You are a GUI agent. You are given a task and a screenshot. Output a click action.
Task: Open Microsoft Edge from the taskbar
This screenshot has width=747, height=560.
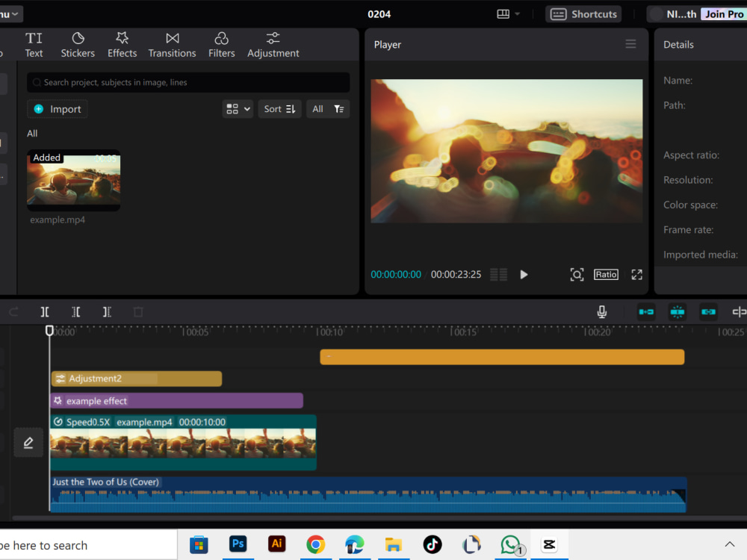coord(354,544)
